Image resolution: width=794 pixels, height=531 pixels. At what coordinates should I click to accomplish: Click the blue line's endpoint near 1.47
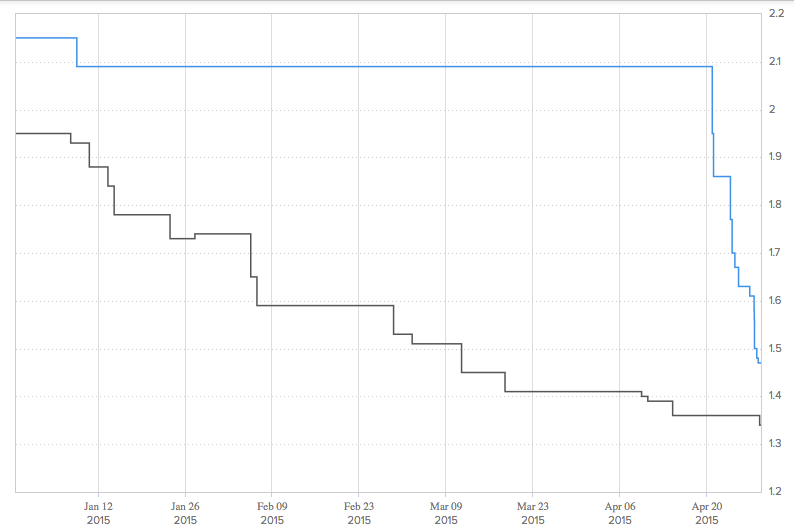tap(760, 363)
